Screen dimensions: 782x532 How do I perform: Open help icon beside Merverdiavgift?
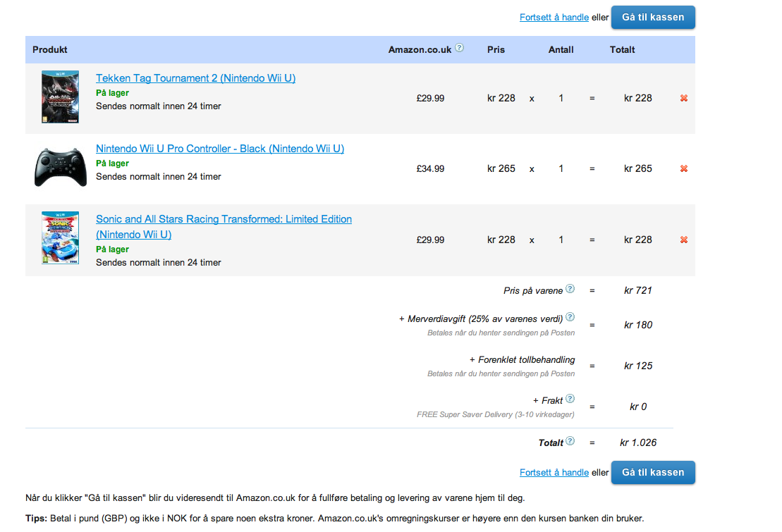[x=570, y=317]
